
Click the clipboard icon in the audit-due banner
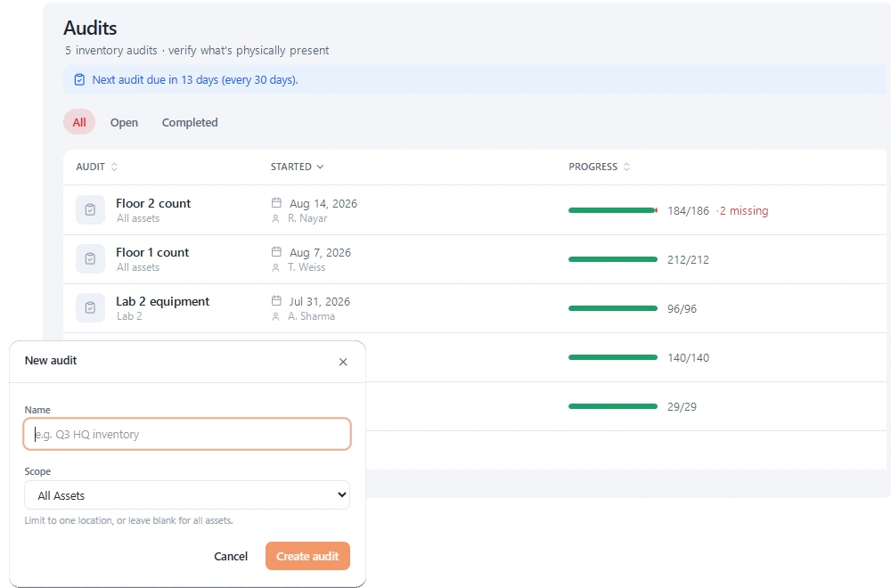coord(79,79)
